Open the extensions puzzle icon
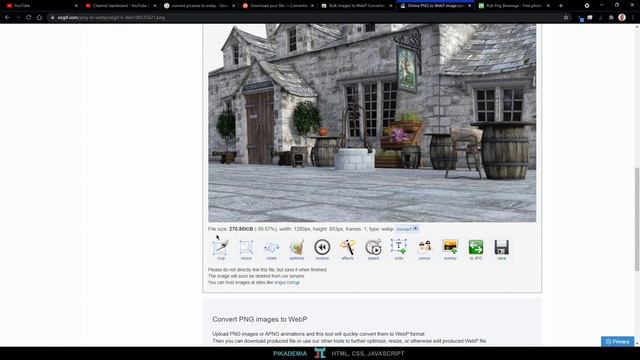The image size is (640, 360). click(611, 18)
